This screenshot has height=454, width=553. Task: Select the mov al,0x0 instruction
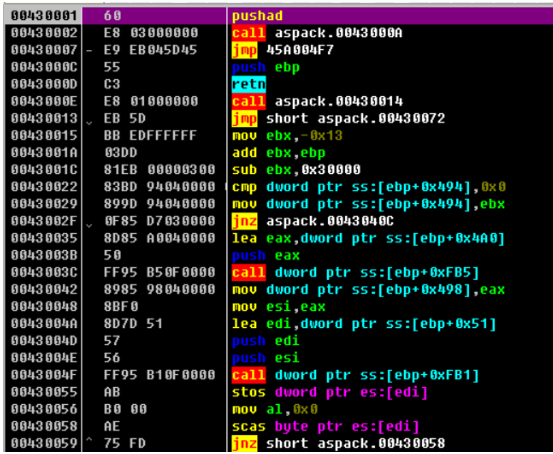[275, 410]
